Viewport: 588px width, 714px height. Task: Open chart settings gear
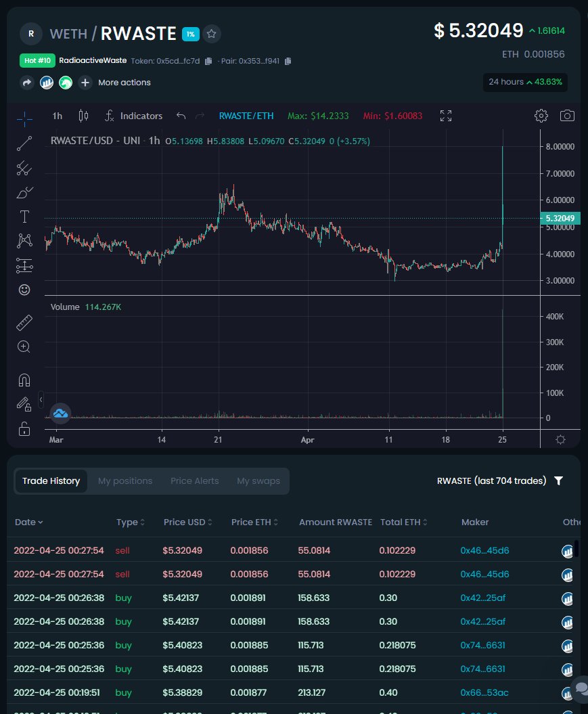[x=541, y=116]
